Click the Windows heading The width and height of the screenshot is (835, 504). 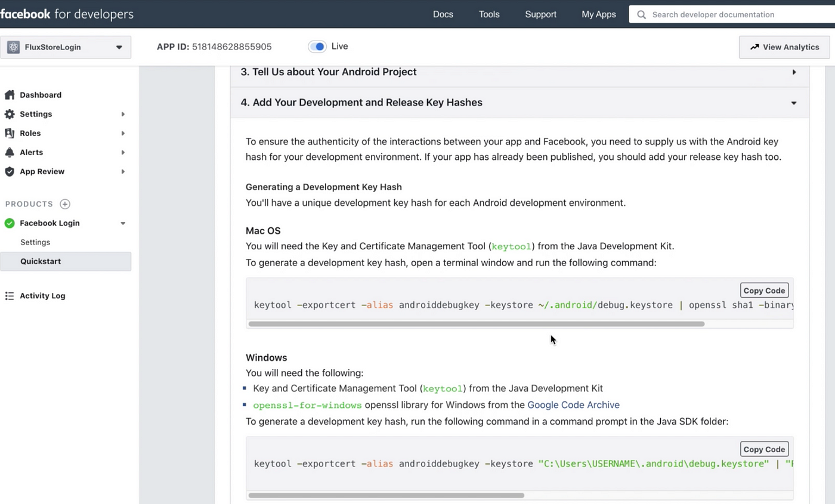267,358
